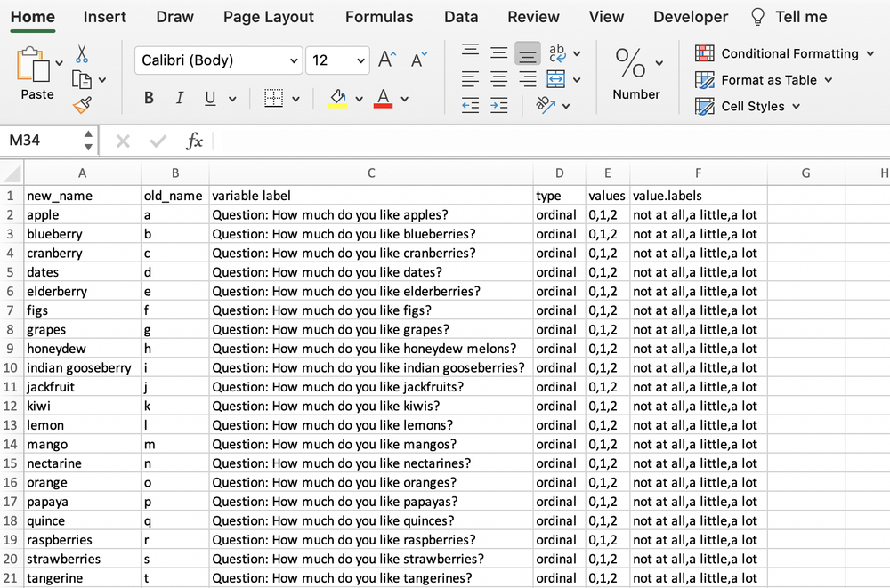Click the Cut scissors icon

click(80, 53)
